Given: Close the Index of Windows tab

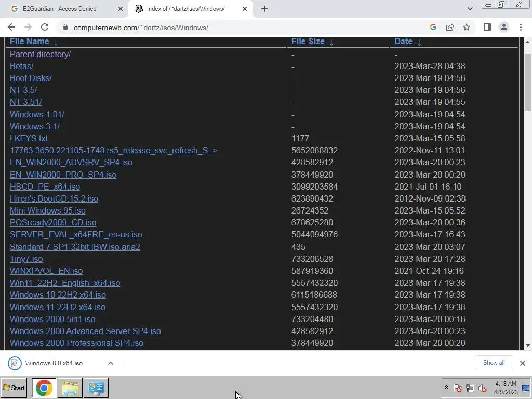Looking at the screenshot, I should click(245, 9).
